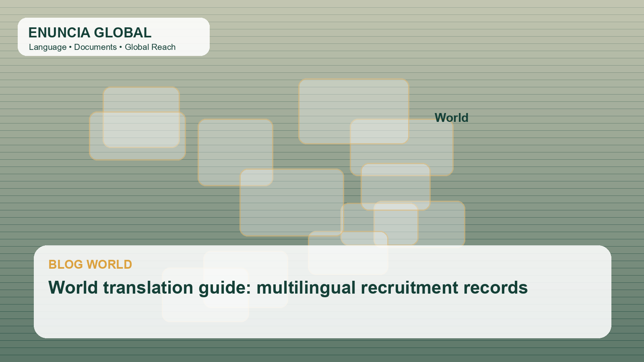
Task: Select the tagline Language • Documents • Global Reach
Action: click(x=102, y=47)
